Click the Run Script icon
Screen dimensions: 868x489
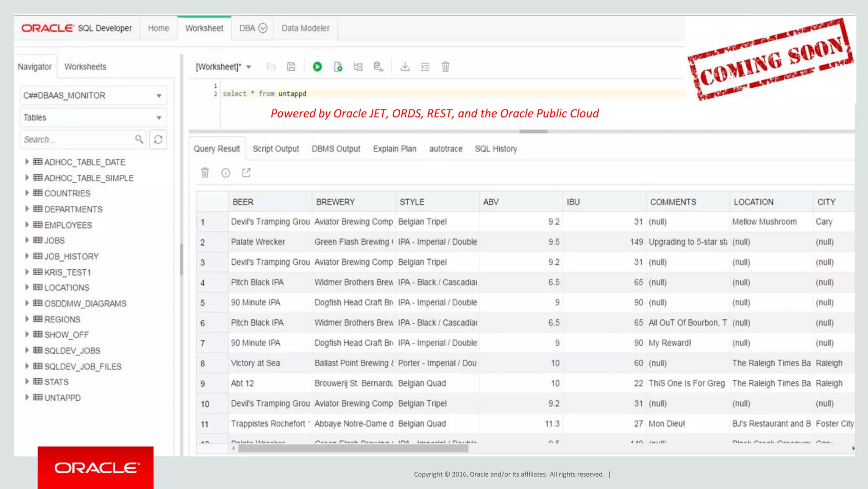338,67
